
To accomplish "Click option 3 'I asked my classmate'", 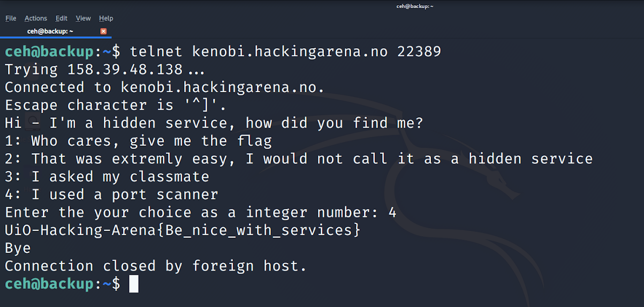I will coord(107,177).
